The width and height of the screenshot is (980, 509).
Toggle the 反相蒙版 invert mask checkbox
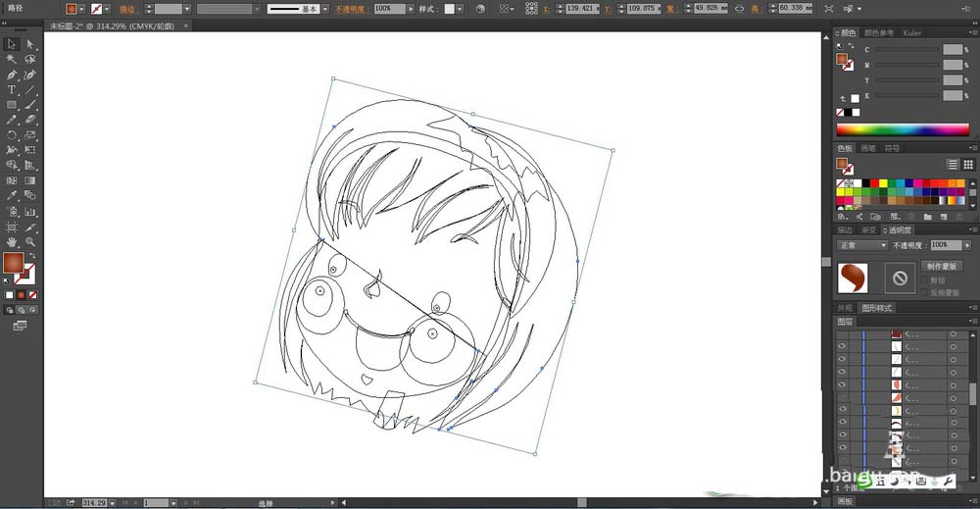[x=926, y=292]
